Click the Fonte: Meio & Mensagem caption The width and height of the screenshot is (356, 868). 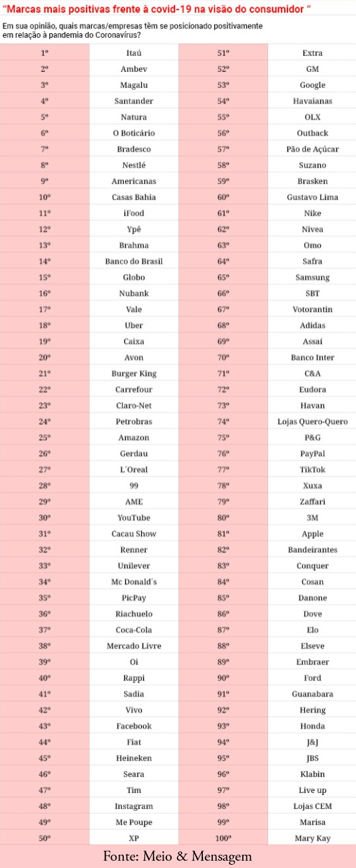(178, 857)
